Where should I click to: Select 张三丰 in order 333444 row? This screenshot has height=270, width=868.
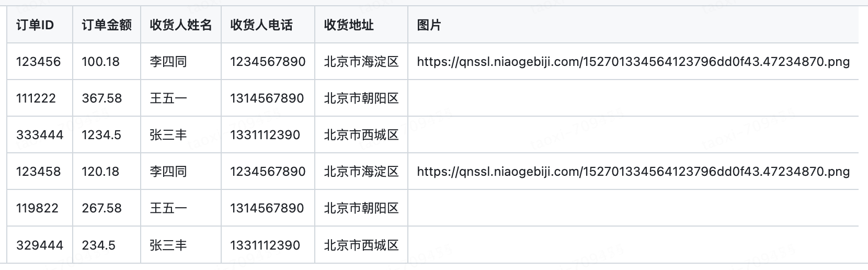[x=168, y=135]
